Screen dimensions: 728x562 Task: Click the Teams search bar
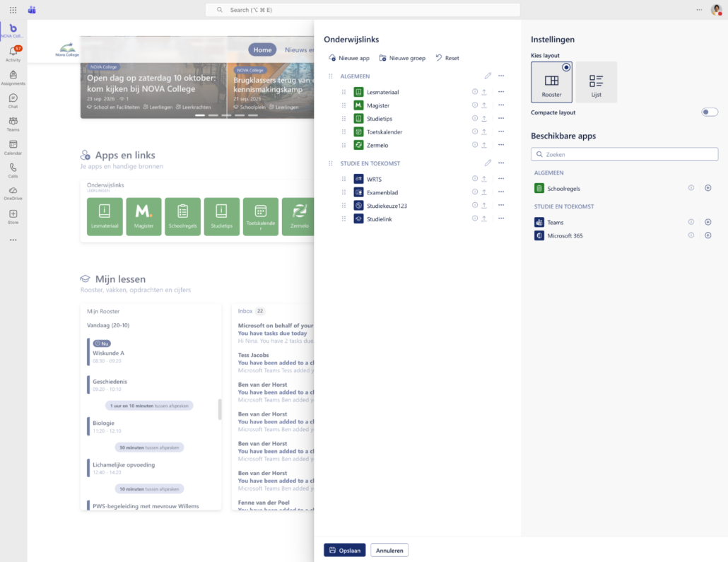pos(363,10)
